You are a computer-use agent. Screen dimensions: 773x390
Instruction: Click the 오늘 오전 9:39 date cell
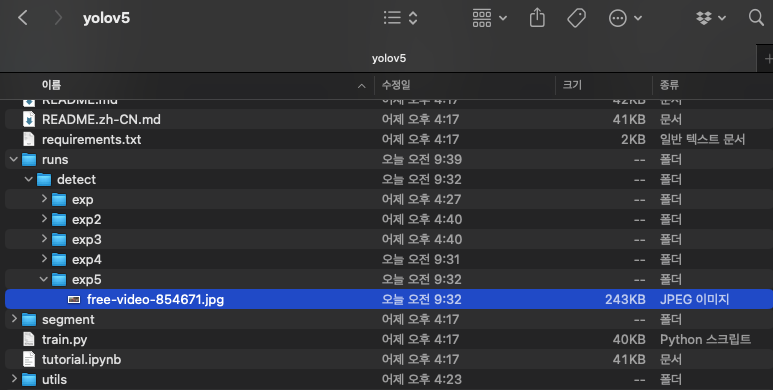click(x=422, y=160)
